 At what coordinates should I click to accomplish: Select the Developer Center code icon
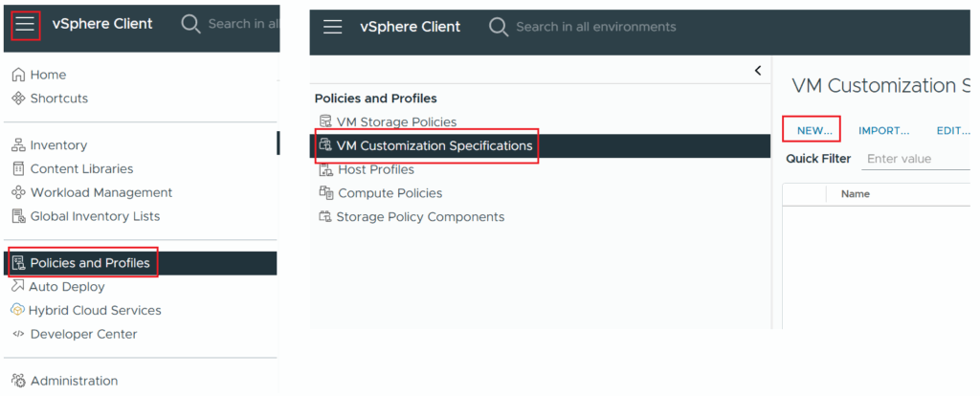click(x=19, y=334)
